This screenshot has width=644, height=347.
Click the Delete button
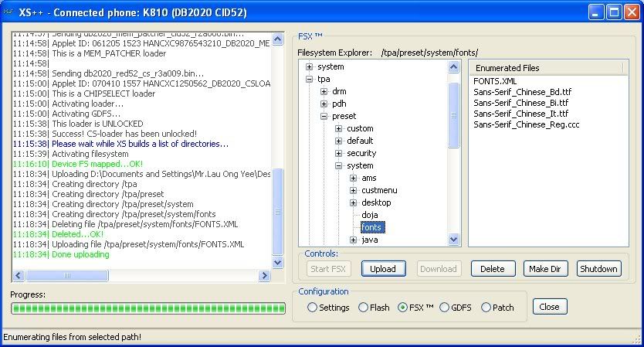point(493,269)
